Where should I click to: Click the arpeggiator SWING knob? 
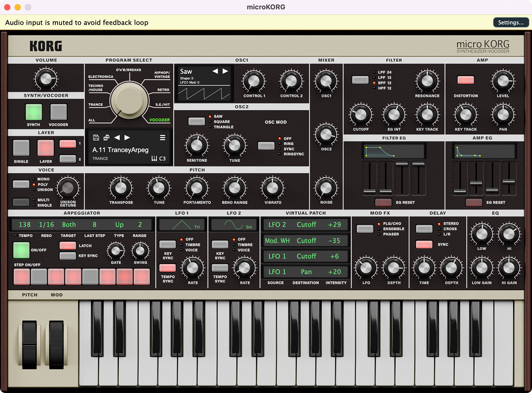[140, 251]
